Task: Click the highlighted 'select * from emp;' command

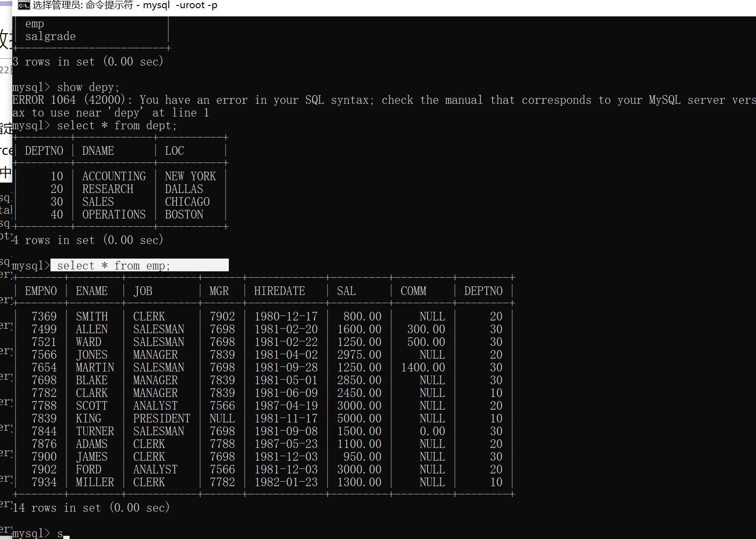Action: pyautogui.click(x=114, y=265)
